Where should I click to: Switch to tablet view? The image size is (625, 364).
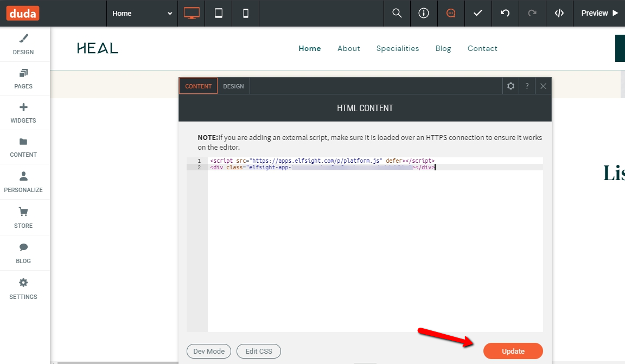click(219, 13)
